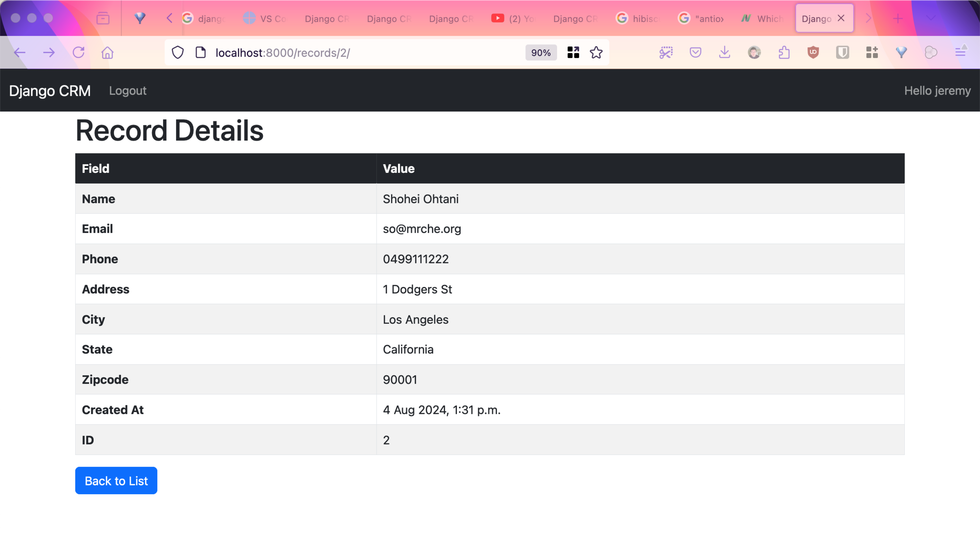This screenshot has width=980, height=554.
Task: Expand the list all tabs chevron
Action: click(x=930, y=18)
